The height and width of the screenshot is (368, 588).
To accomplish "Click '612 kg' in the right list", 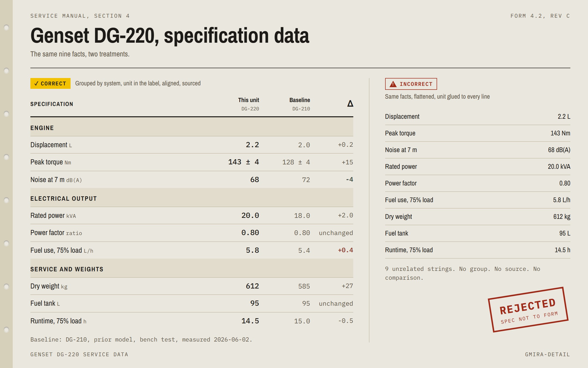I will [562, 216].
